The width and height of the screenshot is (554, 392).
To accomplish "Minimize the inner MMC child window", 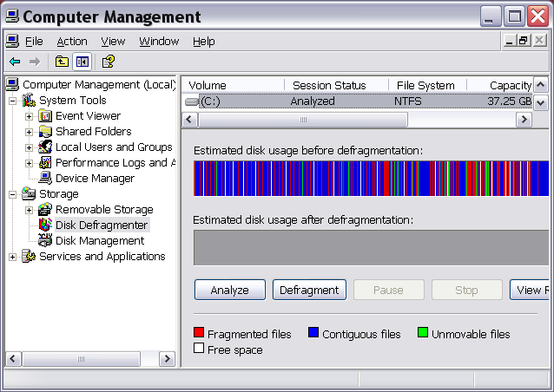I will click(509, 41).
